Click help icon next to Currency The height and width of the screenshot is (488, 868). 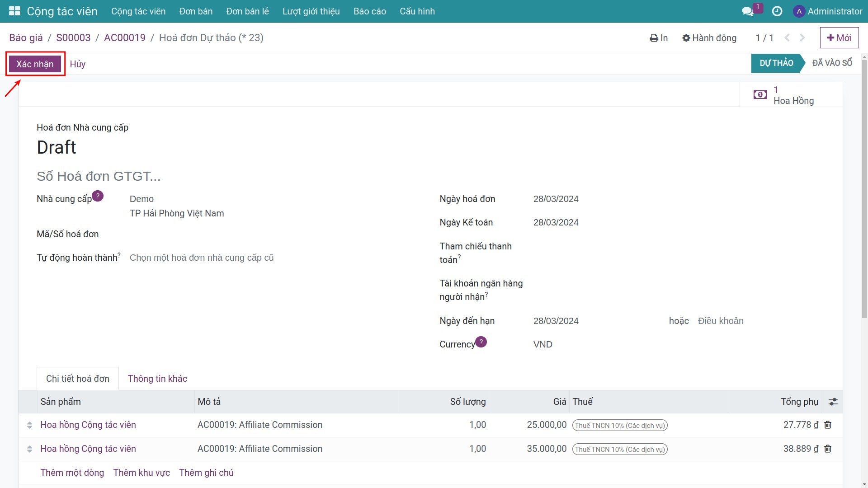(x=481, y=342)
